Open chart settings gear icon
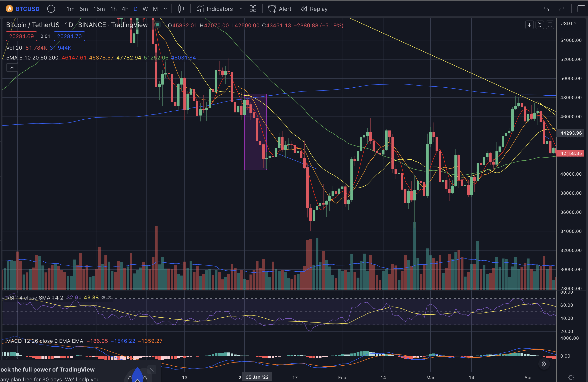 point(571,377)
